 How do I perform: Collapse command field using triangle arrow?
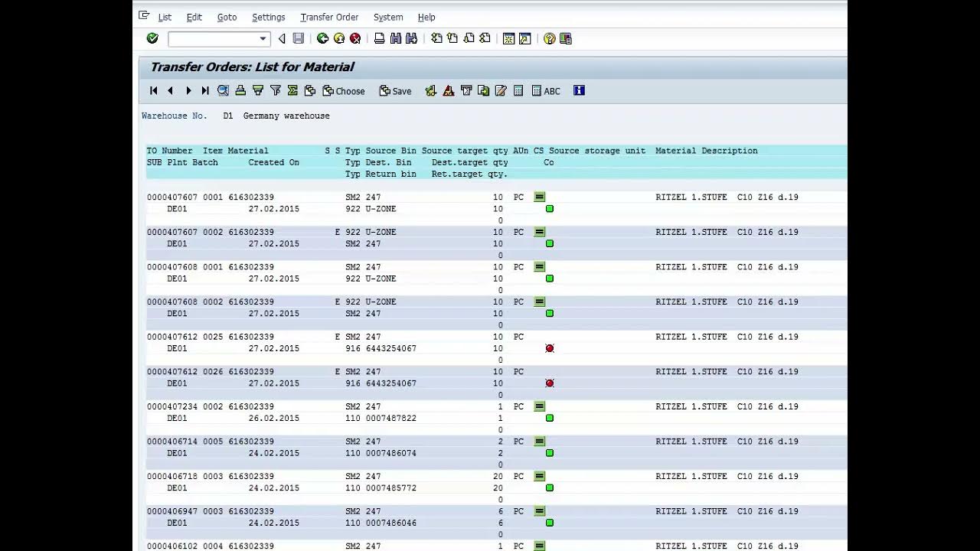282,38
